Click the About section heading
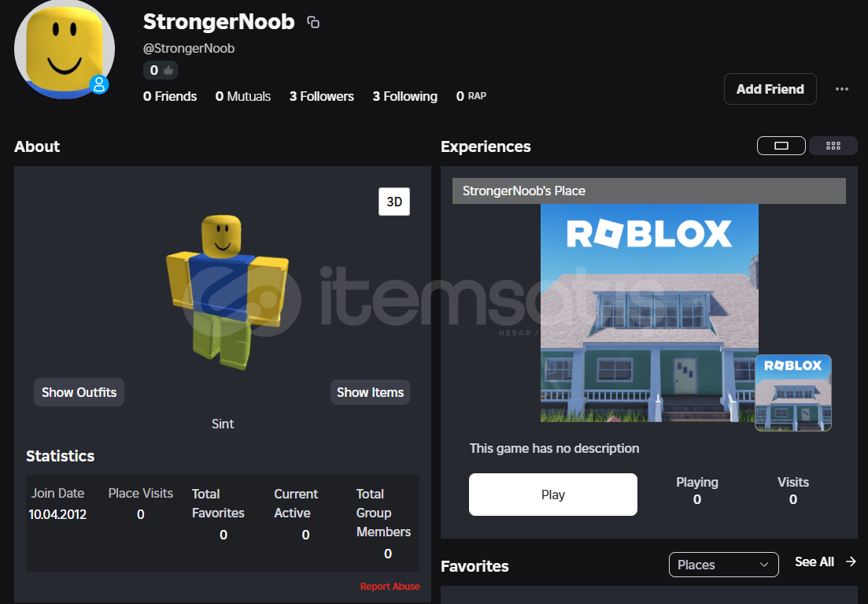Image resolution: width=868 pixels, height=604 pixels. [x=37, y=146]
